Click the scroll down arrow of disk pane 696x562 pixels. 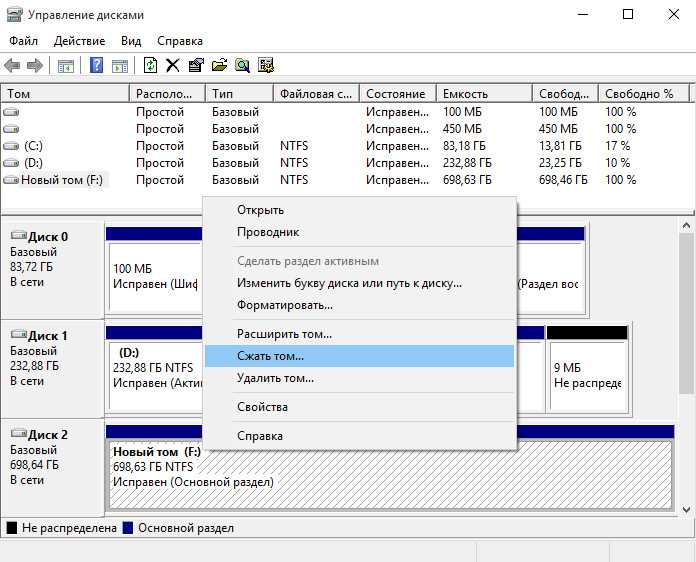coord(686,509)
